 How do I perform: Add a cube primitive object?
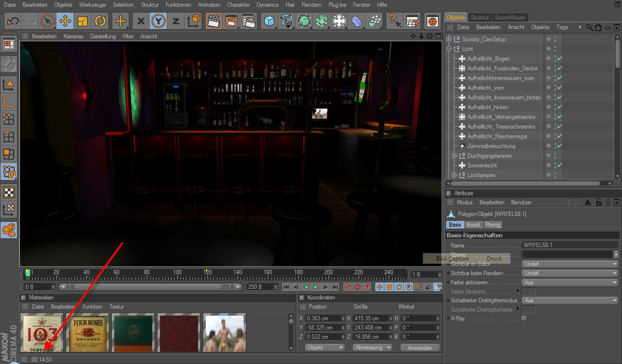click(x=269, y=21)
